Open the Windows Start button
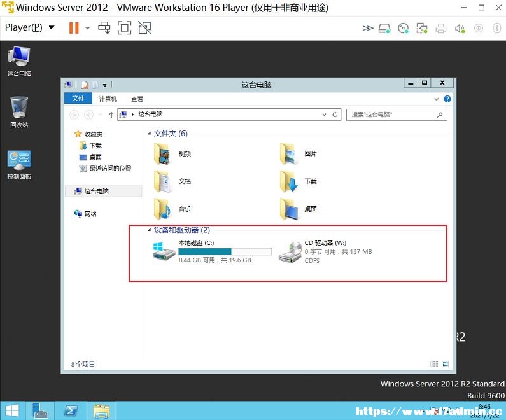Screen dimensions: 506x420 click(12, 410)
